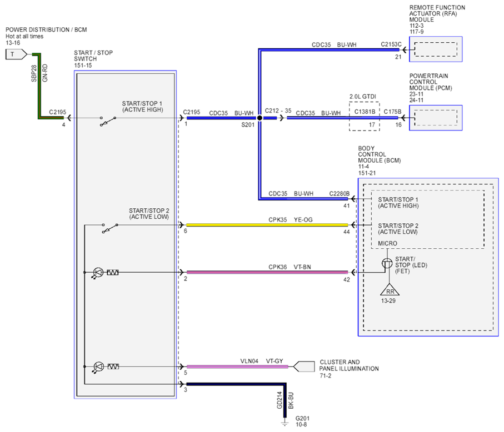
Task: Click the G201 ground symbol
Action: coord(285,424)
